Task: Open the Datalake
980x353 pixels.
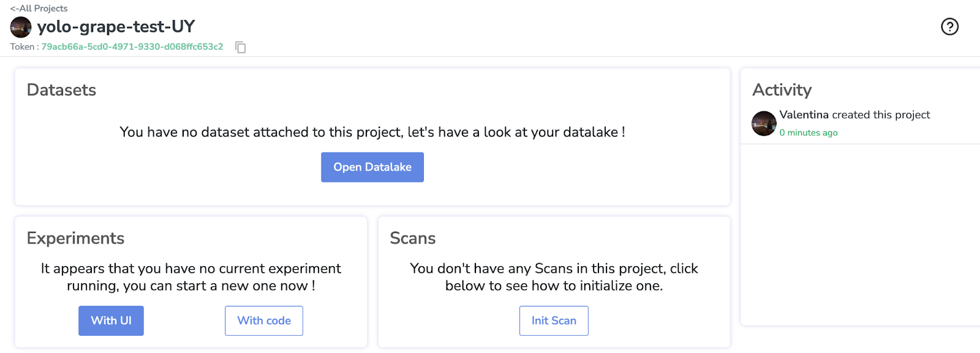Action: click(372, 167)
